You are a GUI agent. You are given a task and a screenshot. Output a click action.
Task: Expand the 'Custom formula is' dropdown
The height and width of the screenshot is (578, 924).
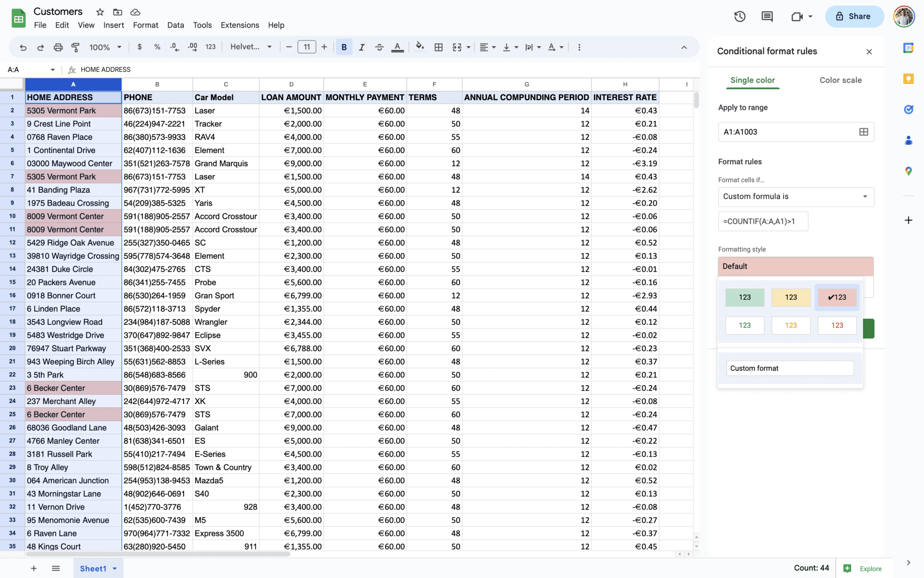tap(796, 196)
